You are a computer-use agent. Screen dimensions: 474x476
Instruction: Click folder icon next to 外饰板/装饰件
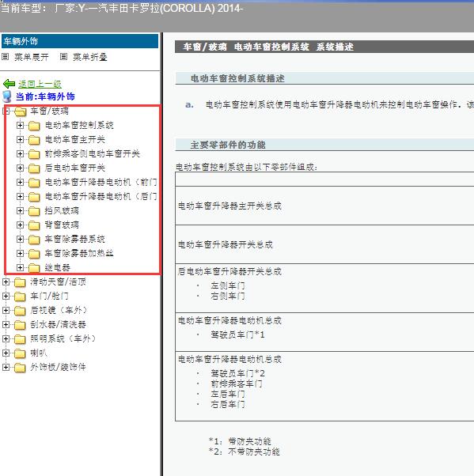20,368
